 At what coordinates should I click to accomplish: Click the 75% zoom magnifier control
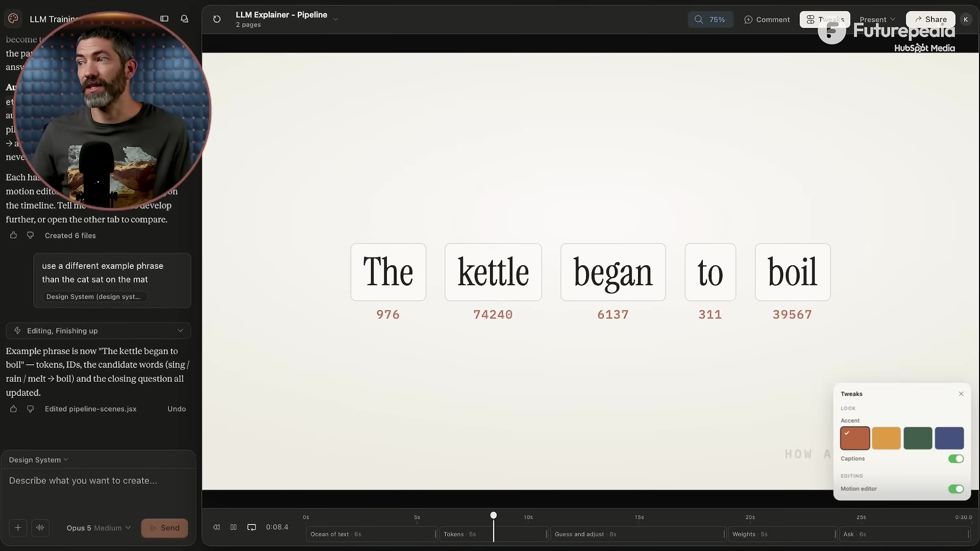pyautogui.click(x=710, y=19)
